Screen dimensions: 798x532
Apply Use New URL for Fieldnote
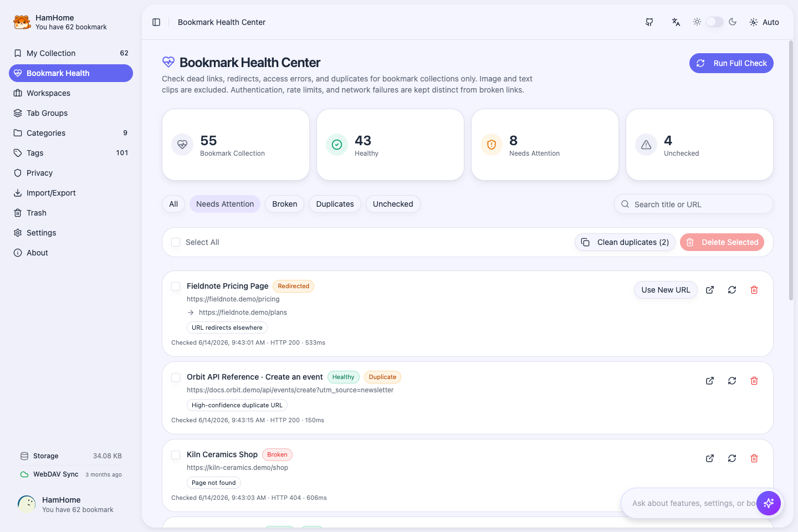(666, 290)
